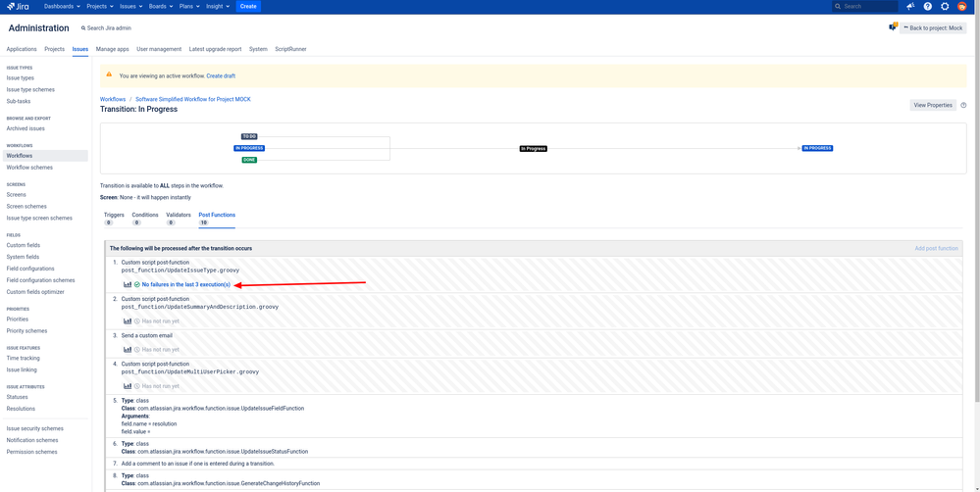
Task: Open Custom fields in sidebar
Action: 24,245
